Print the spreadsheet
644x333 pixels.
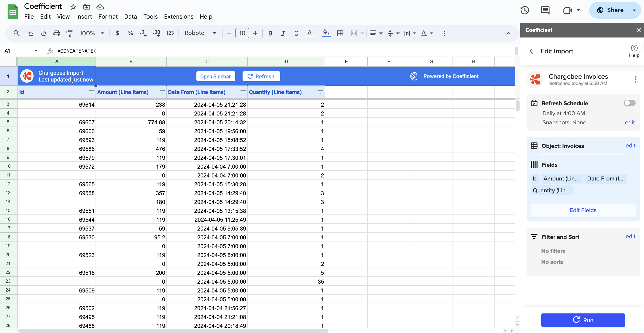coord(56,33)
